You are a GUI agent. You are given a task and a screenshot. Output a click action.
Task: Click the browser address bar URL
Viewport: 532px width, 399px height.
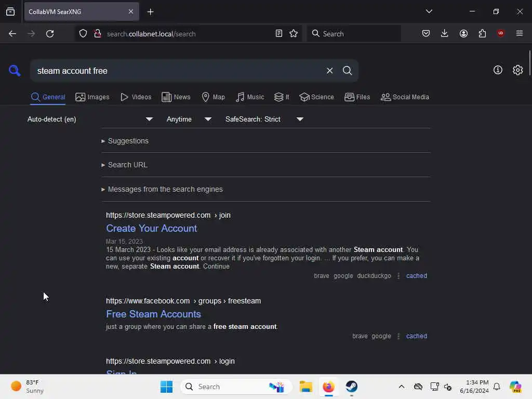pyautogui.click(x=151, y=34)
